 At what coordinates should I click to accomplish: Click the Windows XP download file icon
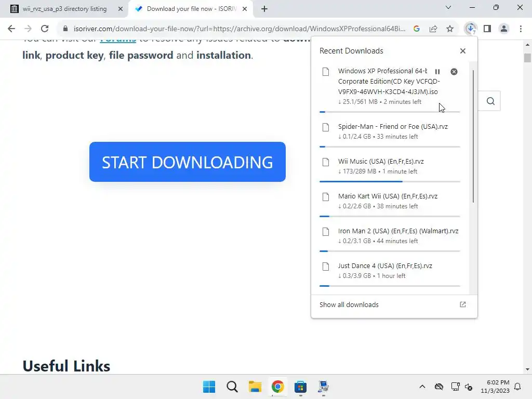pos(326,72)
